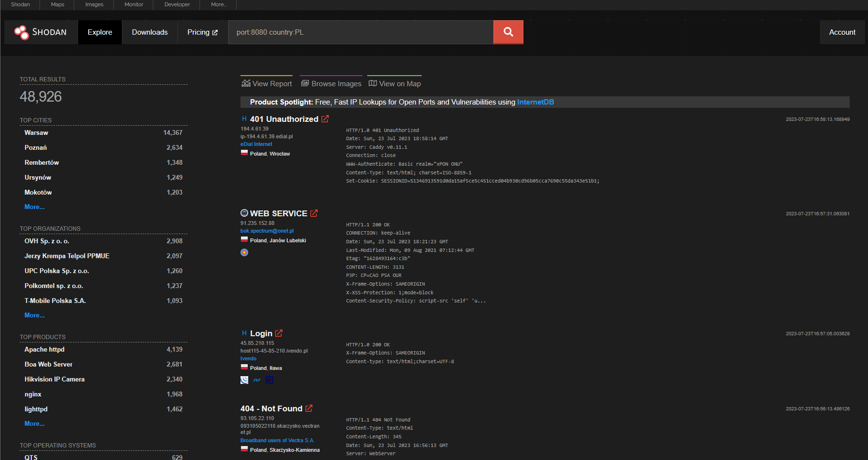Image resolution: width=868 pixels, height=460 pixels.
Task: Select Monitor in the top bar
Action: pyautogui.click(x=134, y=4)
